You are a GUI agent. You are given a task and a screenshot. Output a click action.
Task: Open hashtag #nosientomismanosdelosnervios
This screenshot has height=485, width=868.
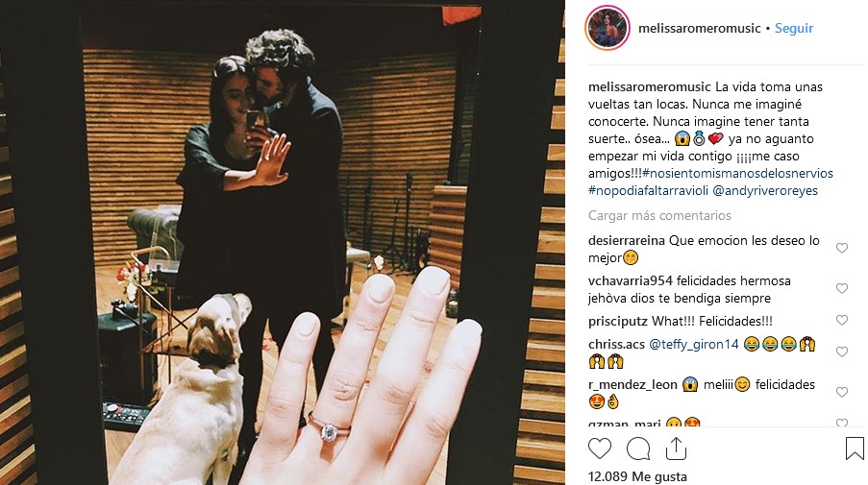(737, 173)
